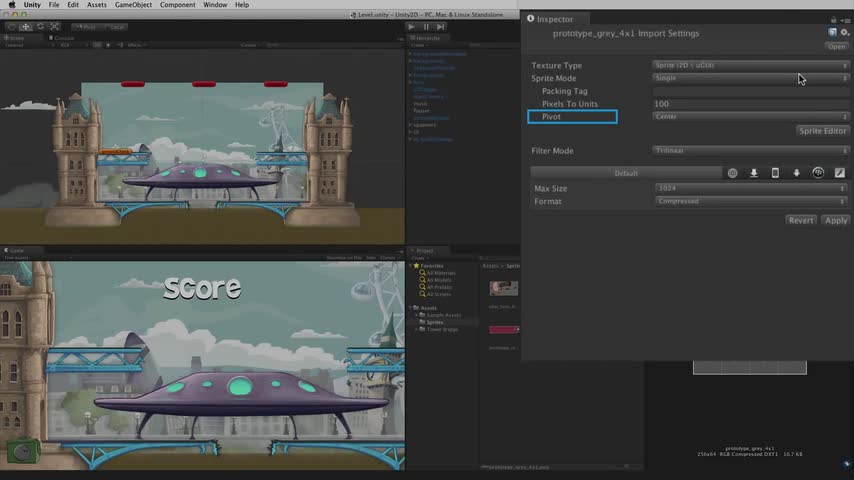Select the Hierarchy tab
The image size is (854, 480).
point(427,38)
